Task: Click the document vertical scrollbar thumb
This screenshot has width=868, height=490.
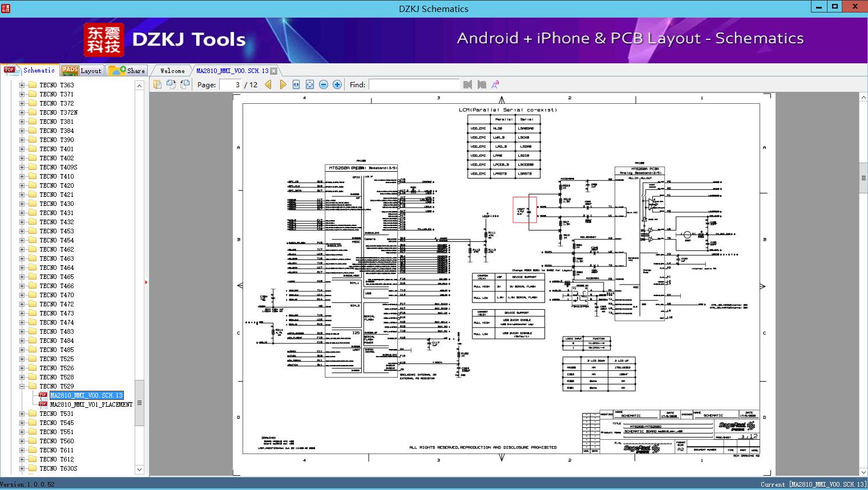Action: click(863, 178)
